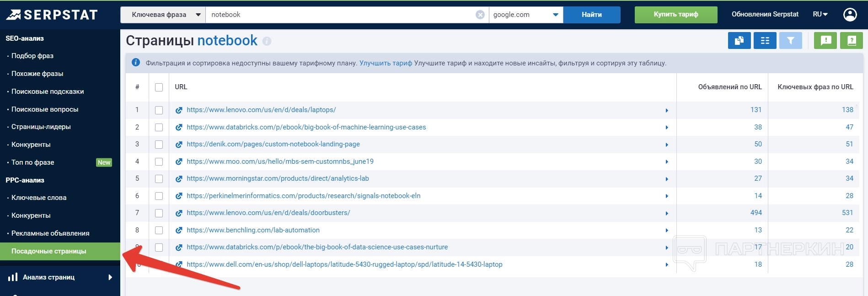Expand the Анализ страниц sidebar section

point(59,277)
